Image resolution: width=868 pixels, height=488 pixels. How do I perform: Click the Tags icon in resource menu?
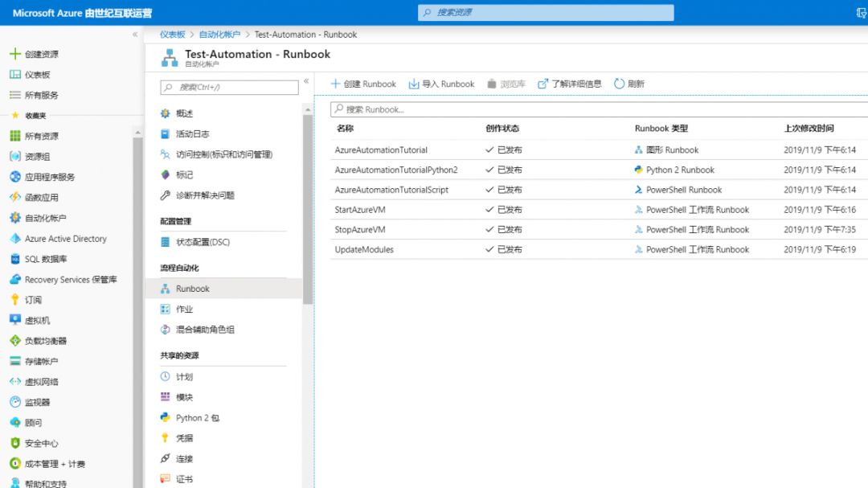point(165,174)
